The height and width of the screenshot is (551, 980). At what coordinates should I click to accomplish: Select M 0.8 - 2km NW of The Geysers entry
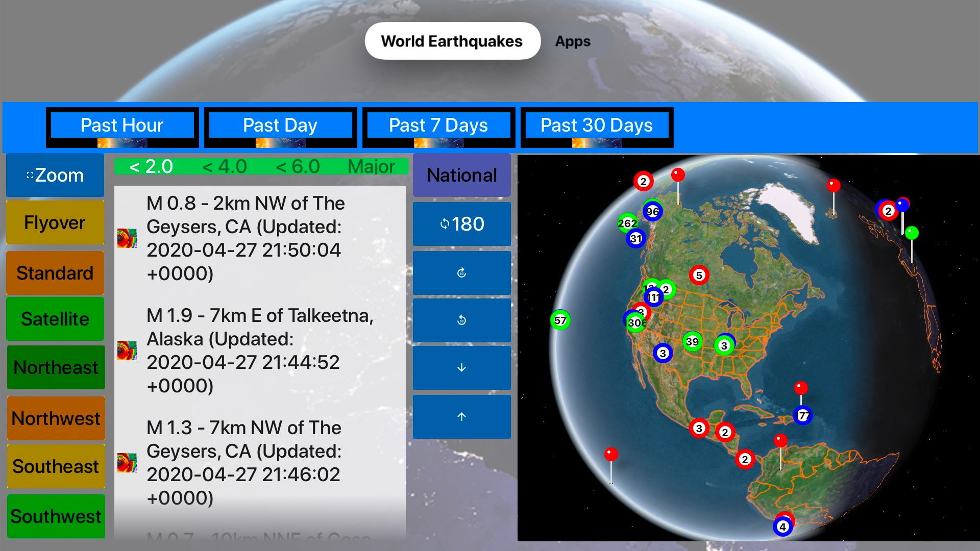coord(260,238)
